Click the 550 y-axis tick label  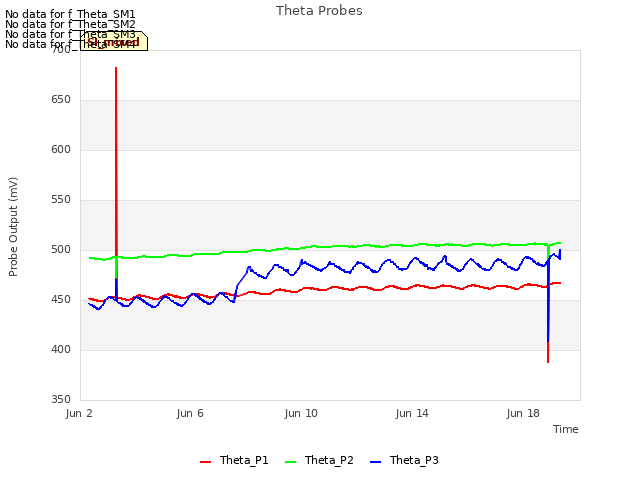coord(61,200)
